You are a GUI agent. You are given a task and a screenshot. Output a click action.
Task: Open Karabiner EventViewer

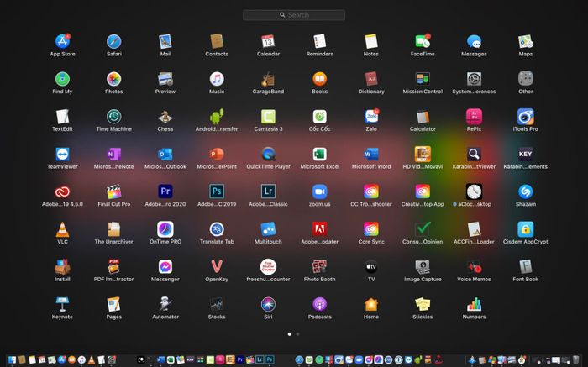coord(474,154)
